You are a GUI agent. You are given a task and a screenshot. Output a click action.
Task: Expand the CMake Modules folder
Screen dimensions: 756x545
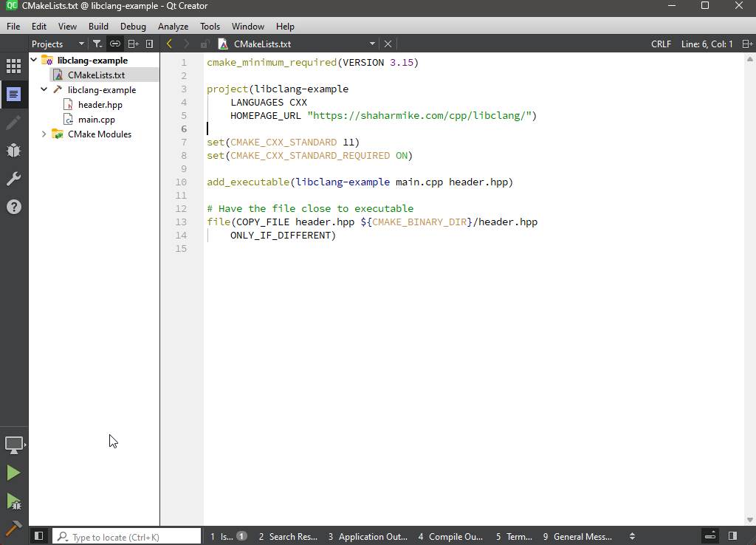click(44, 134)
